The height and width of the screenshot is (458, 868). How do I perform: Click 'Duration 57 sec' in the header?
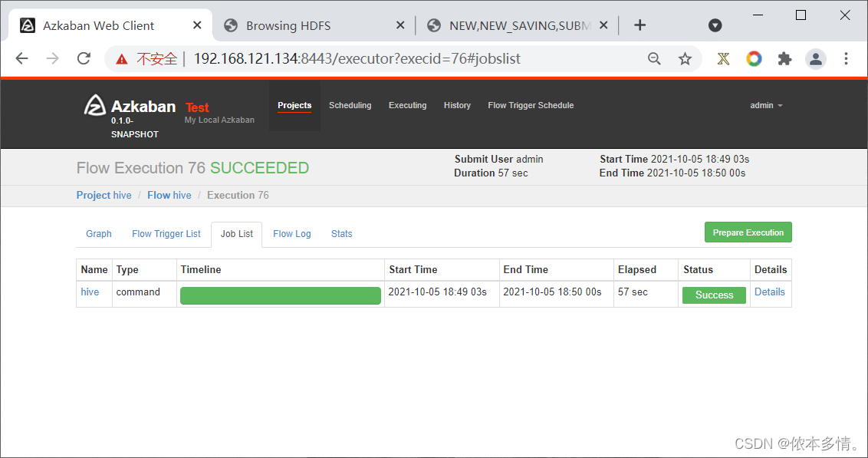tap(491, 173)
